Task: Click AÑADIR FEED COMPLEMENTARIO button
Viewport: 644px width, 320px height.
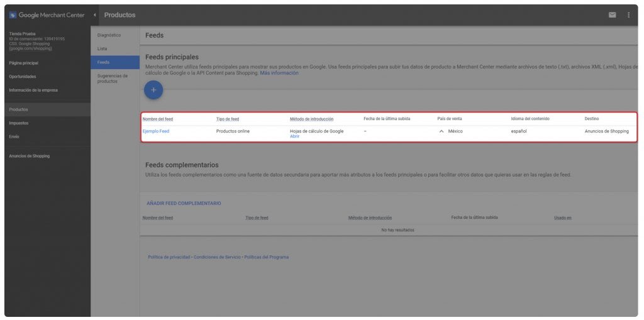Action: [184, 203]
